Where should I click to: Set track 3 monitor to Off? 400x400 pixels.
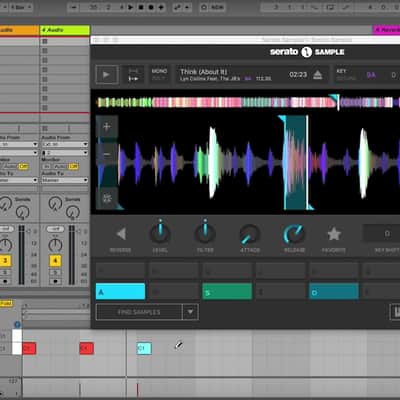23,166
